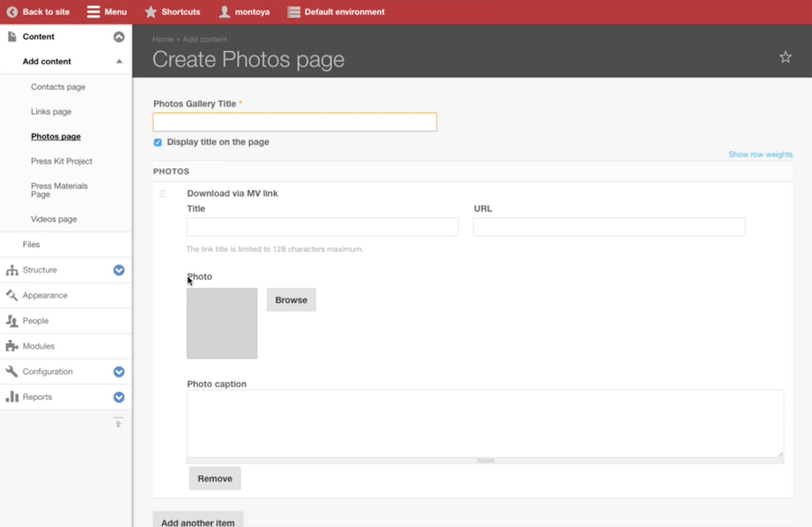Click the Default environment server icon
The height and width of the screenshot is (527, 812).
293,12
